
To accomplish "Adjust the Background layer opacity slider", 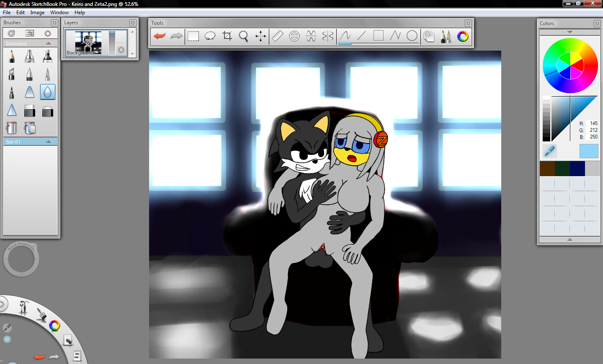I will click(x=112, y=43).
